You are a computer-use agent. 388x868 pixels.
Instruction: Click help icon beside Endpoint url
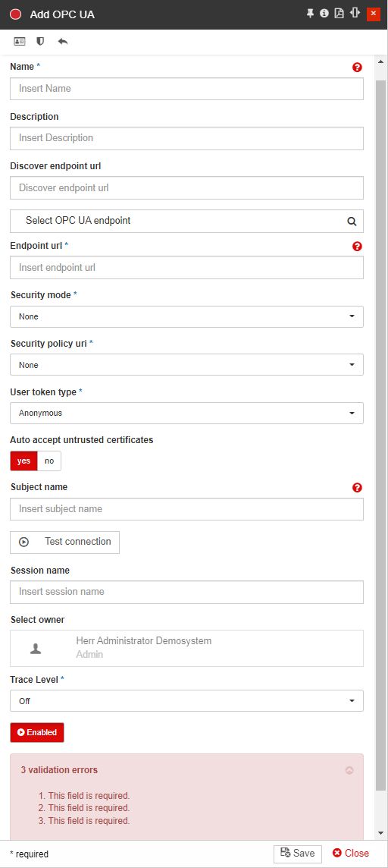point(357,247)
